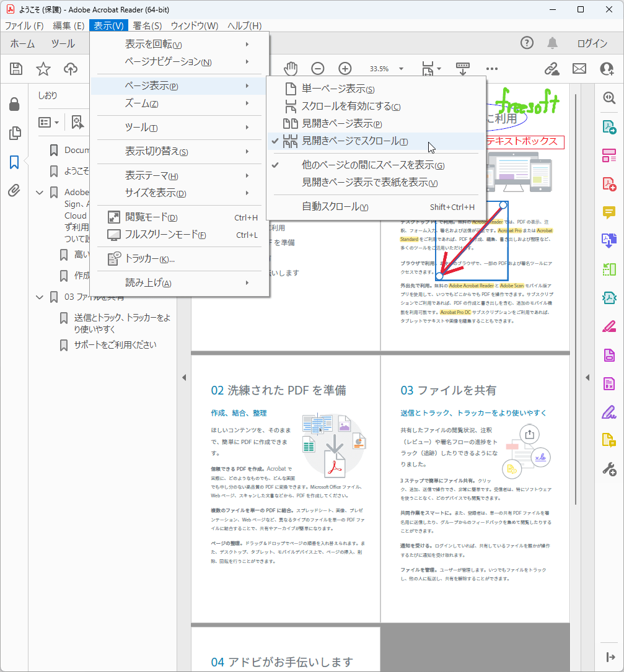Send file by email envelope icon
This screenshot has height=672, width=624.
[579, 69]
